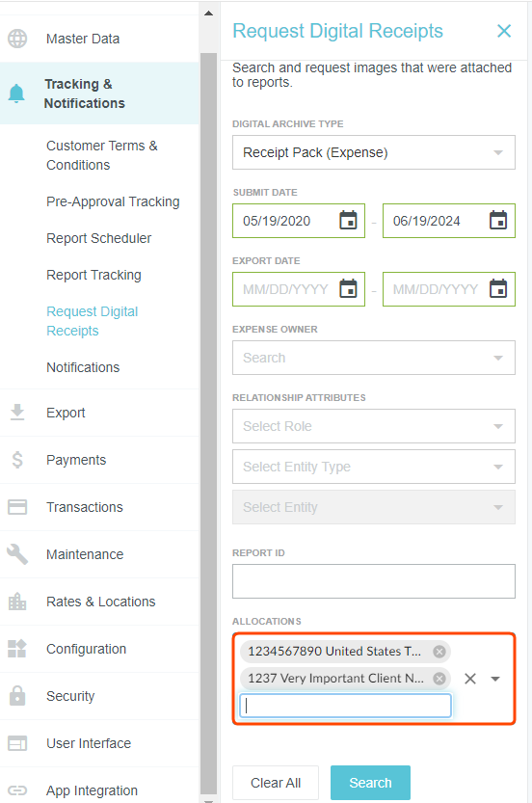The width and height of the screenshot is (532, 803).
Task: Open the Master Data globe icon
Action: click(x=17, y=39)
